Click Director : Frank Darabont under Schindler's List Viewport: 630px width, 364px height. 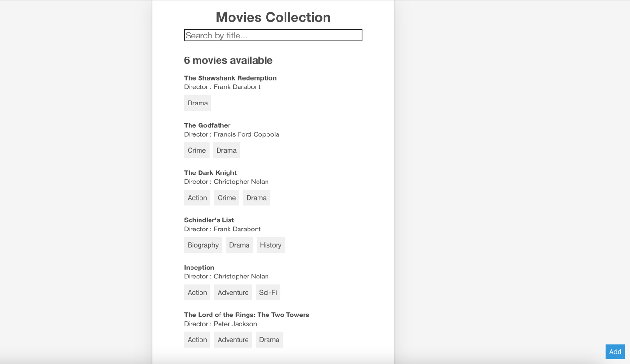click(222, 229)
